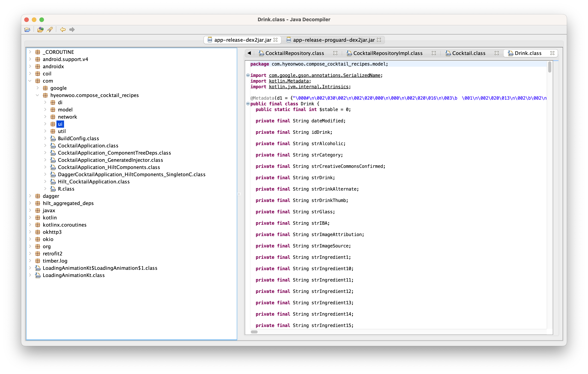Click the okhttp3 package icon
588x374 pixels.
point(38,232)
